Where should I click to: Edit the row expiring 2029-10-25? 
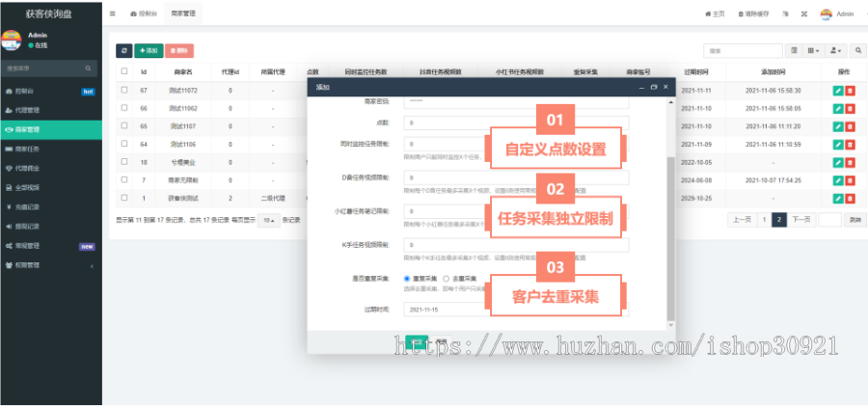click(x=838, y=199)
